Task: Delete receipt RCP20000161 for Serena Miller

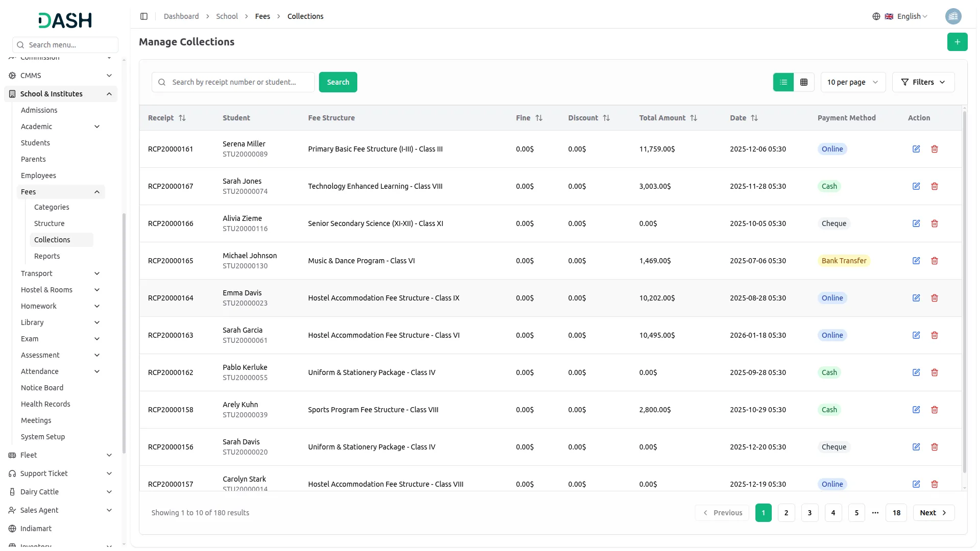Action: click(934, 149)
